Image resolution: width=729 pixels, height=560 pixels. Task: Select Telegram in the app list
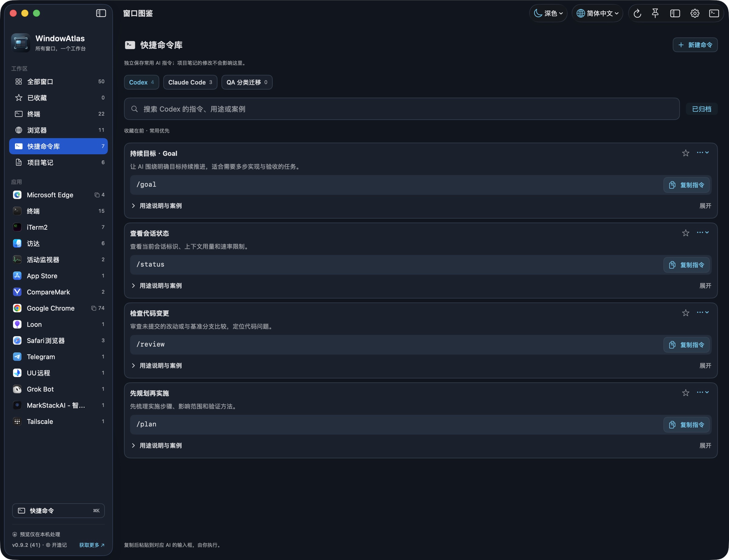click(58, 357)
